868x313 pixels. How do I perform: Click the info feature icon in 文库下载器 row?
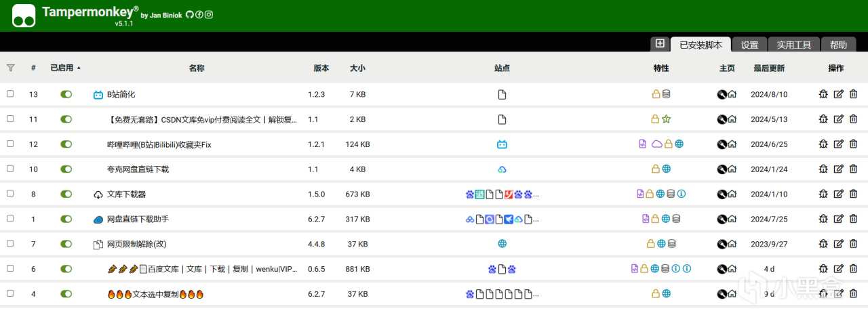[682, 194]
